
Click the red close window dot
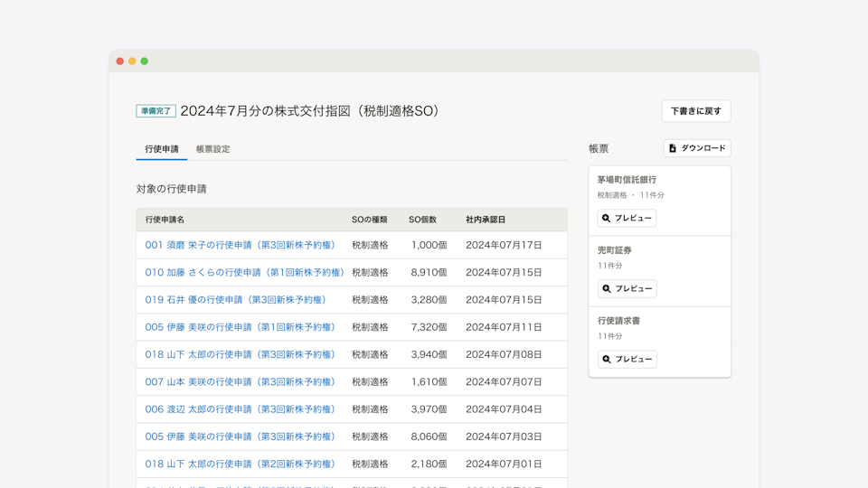[120, 61]
